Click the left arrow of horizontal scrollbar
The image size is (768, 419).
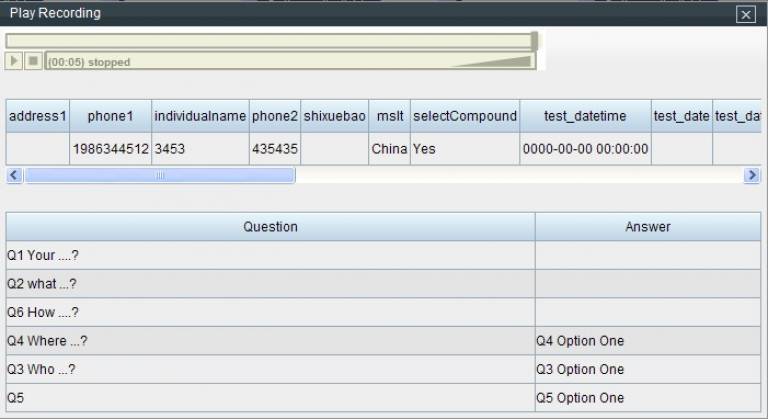pyautogui.click(x=13, y=175)
